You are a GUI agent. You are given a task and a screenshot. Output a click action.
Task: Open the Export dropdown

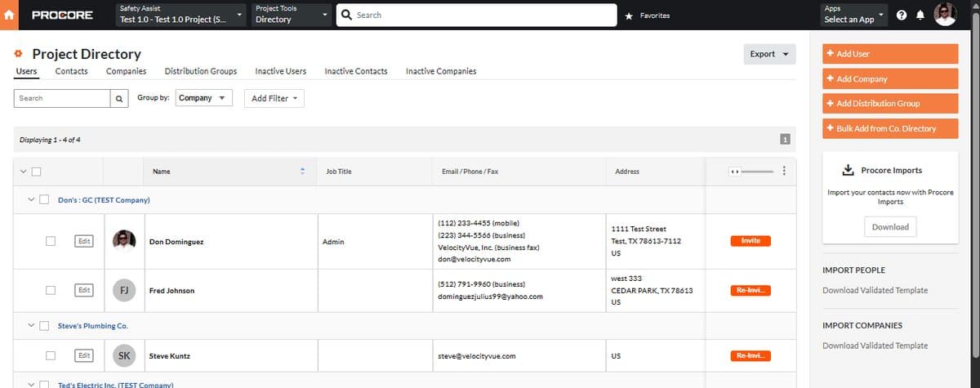click(769, 54)
